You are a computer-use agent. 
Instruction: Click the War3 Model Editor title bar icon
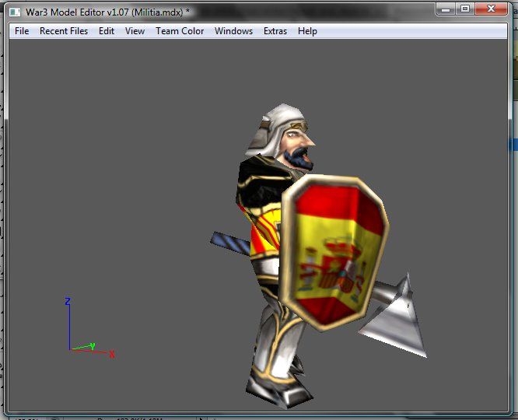pos(15,12)
